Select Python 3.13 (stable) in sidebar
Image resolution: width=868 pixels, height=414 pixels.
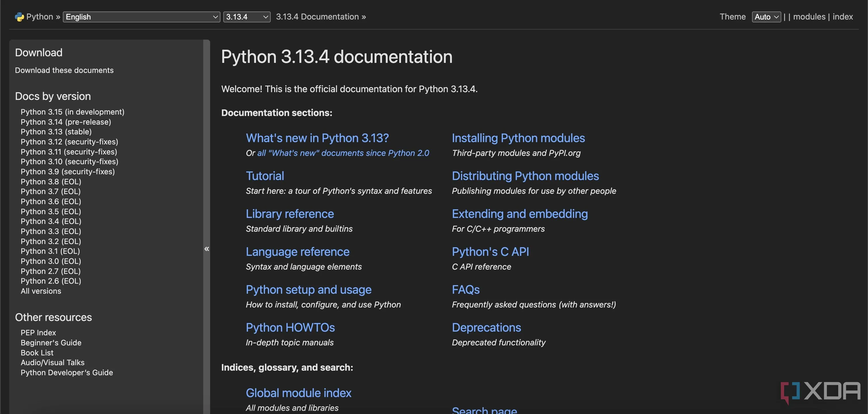57,132
